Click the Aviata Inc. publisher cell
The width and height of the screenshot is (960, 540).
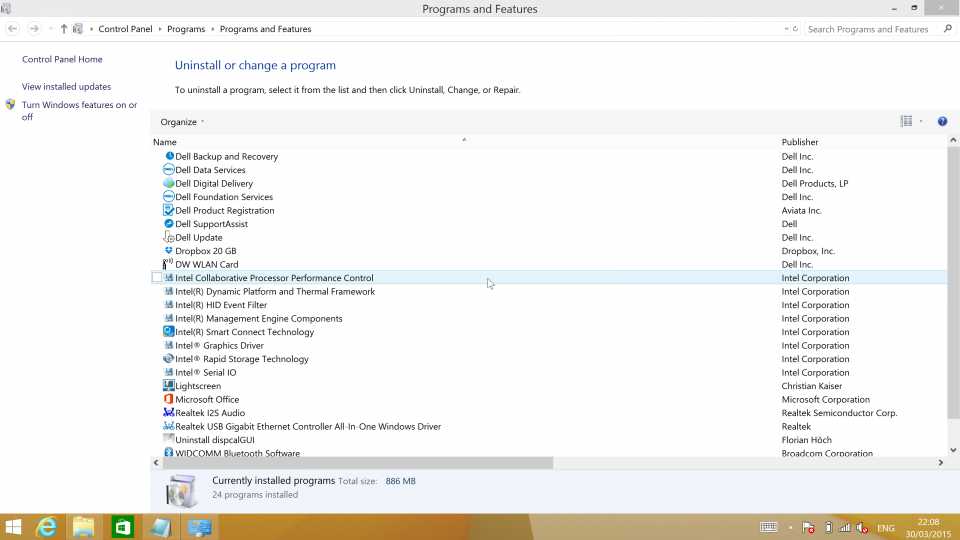(801, 210)
